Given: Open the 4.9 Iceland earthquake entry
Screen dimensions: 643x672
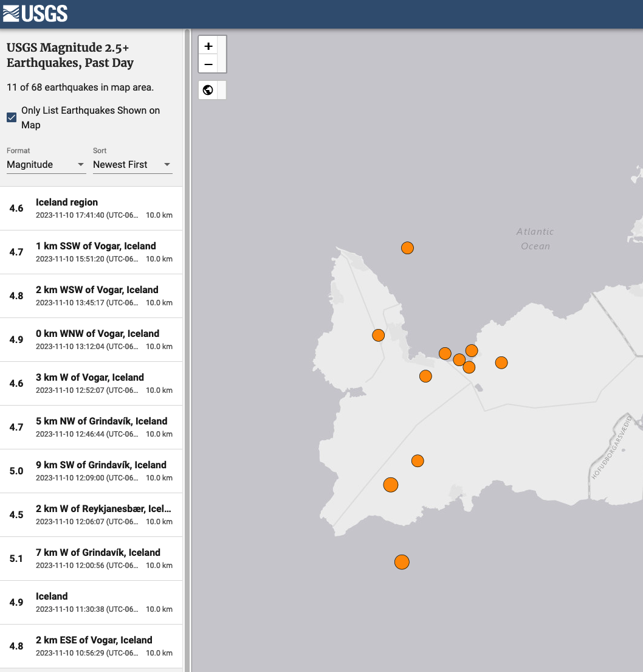Looking at the screenshot, I should 91,602.
